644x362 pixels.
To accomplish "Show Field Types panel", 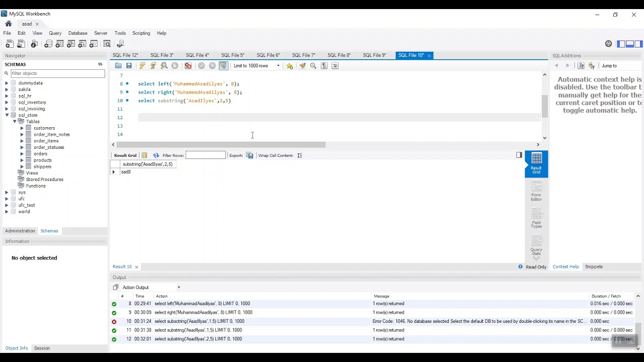I will (x=536, y=218).
